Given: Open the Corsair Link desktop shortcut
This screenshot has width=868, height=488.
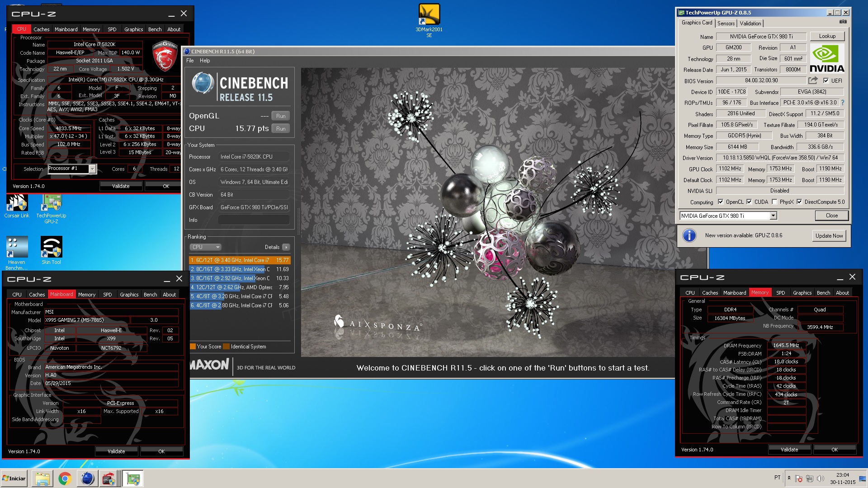Looking at the screenshot, I should coord(17,206).
